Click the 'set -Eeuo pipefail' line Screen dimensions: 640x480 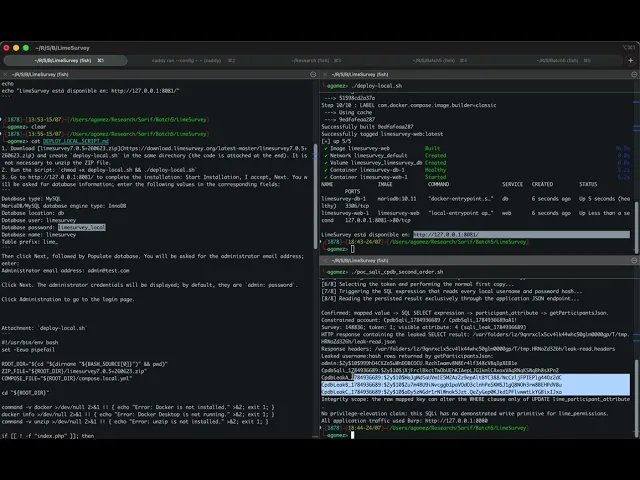[x=28, y=350]
